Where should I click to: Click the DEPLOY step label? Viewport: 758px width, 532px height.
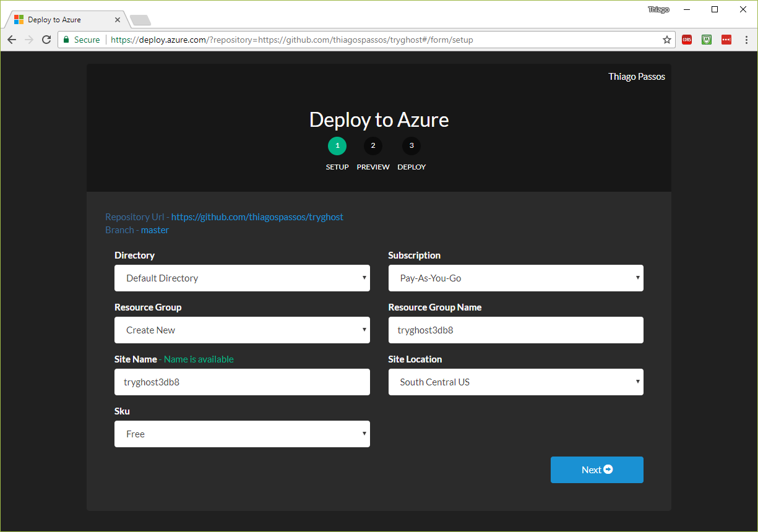[x=411, y=167]
